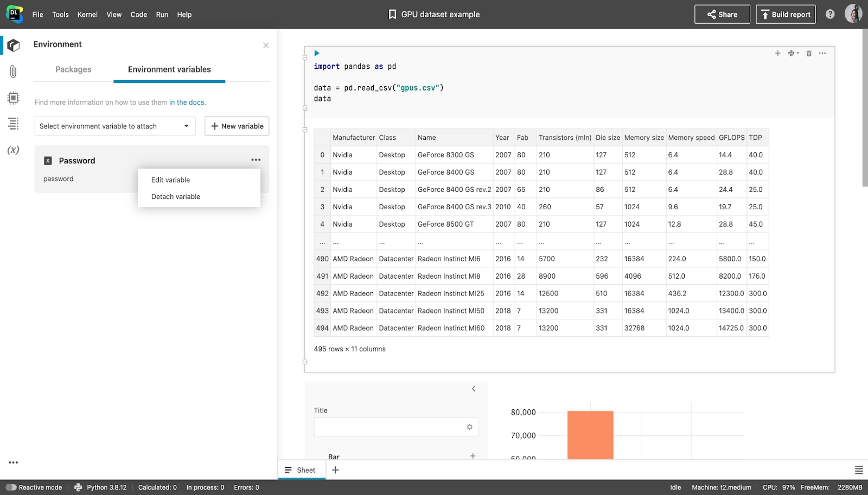Open the Help menu
This screenshot has height=495, width=868.
184,15
